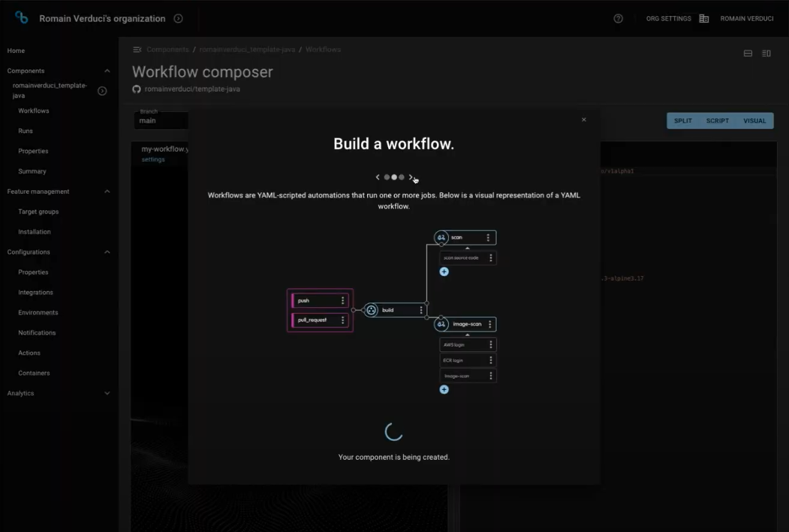Image resolution: width=789 pixels, height=532 pixels.
Task: Click the building icon beside ORG SETTINGS
Action: tap(704, 19)
